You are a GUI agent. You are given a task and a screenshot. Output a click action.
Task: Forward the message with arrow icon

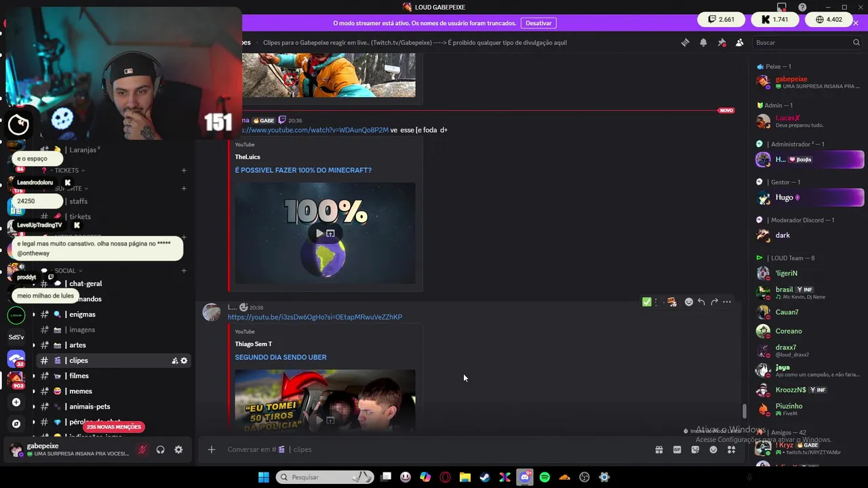pyautogui.click(x=714, y=302)
